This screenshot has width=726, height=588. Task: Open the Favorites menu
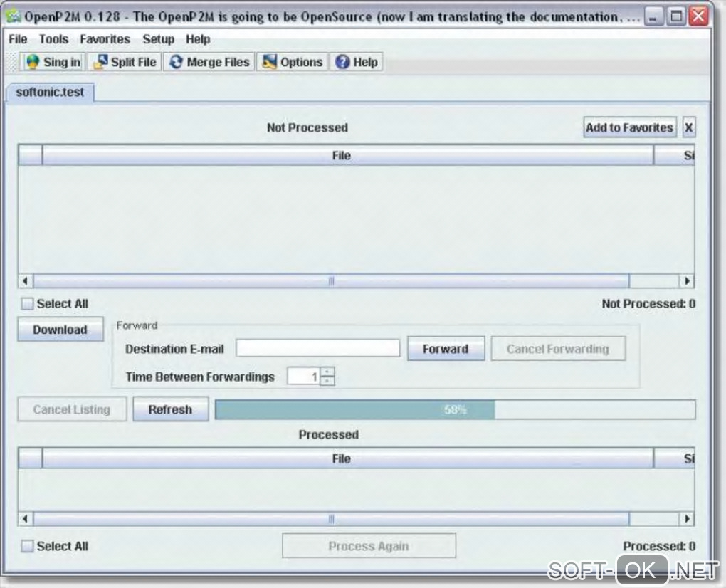pos(105,39)
